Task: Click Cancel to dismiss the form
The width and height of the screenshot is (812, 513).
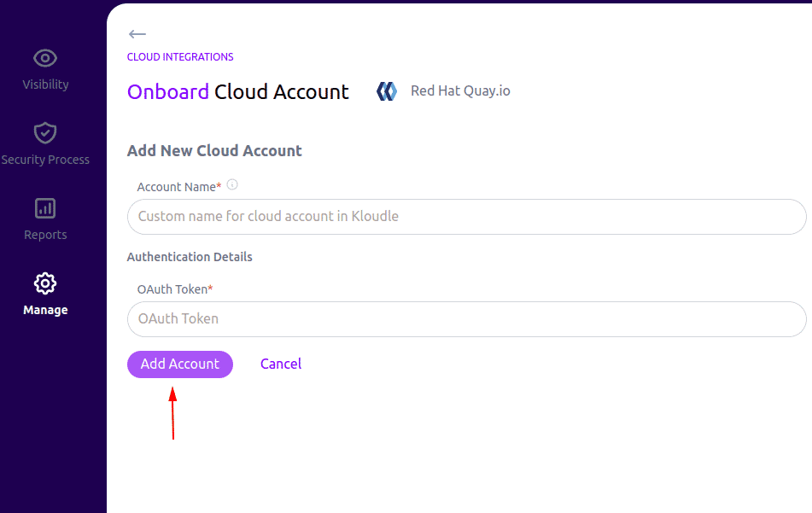Action: point(280,364)
